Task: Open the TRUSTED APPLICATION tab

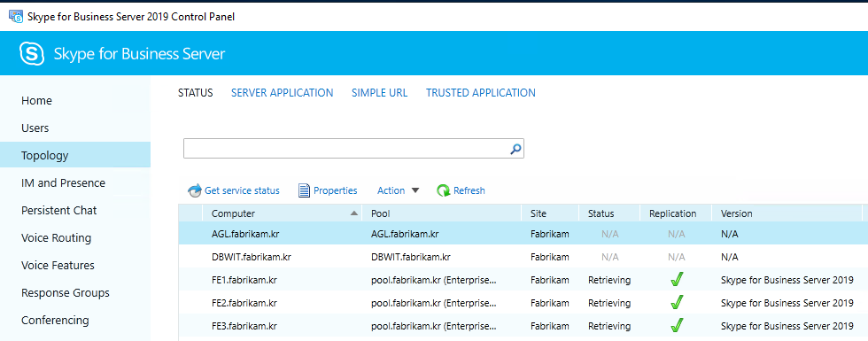Action: 480,93
